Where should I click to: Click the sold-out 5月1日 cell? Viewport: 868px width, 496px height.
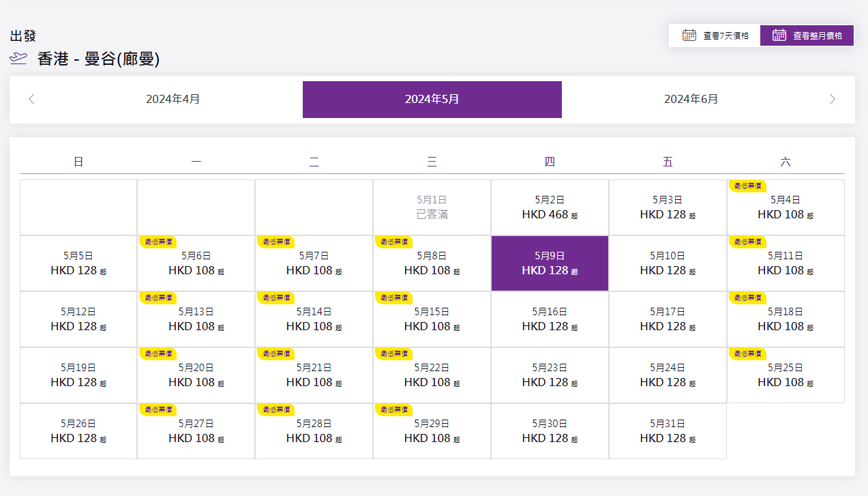coord(432,207)
